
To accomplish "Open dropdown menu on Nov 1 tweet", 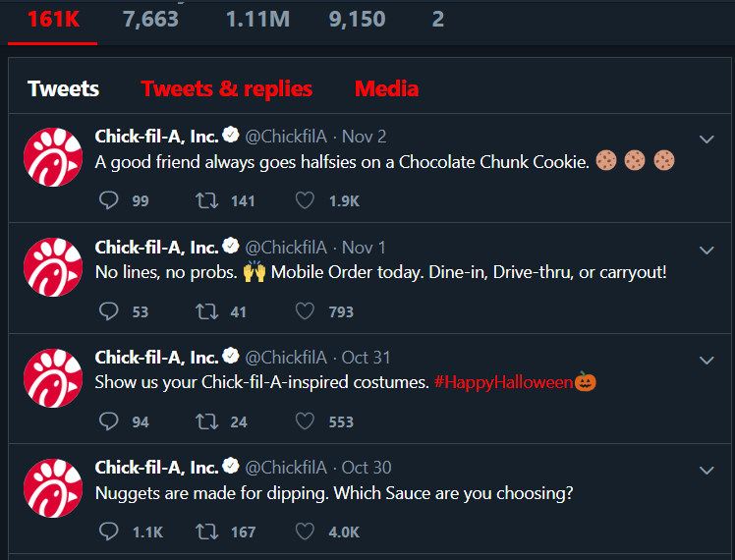I will pyautogui.click(x=707, y=250).
